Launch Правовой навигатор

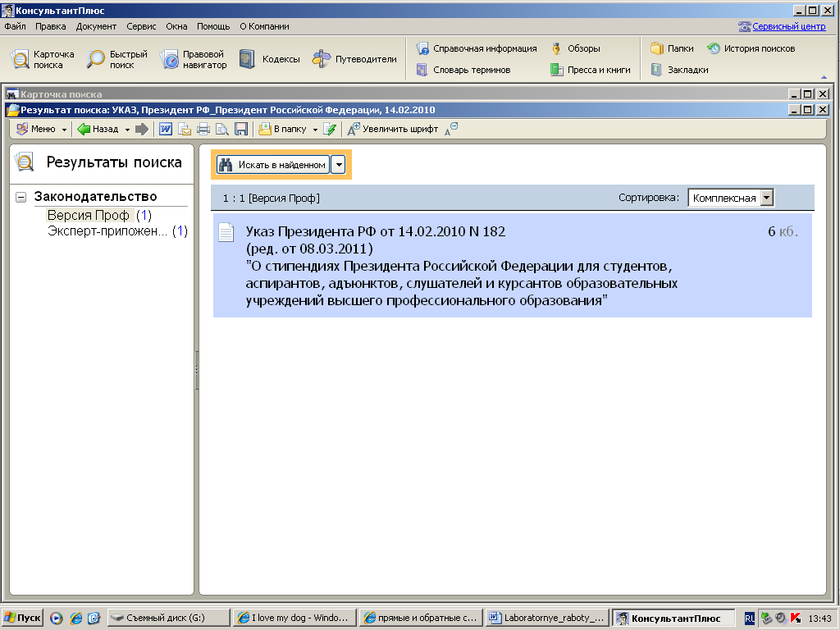point(194,59)
